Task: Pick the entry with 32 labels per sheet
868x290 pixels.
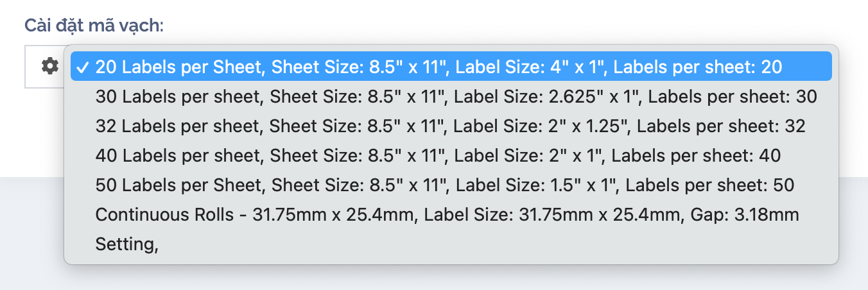Action: 450,126
